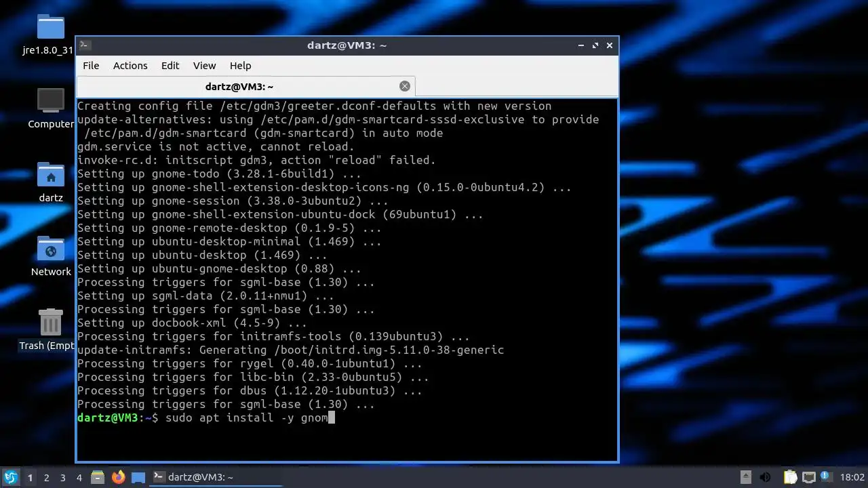Click the line 'update-initramfs: Generating /boot/initrd.img'
The image size is (868, 488).
pos(290,350)
